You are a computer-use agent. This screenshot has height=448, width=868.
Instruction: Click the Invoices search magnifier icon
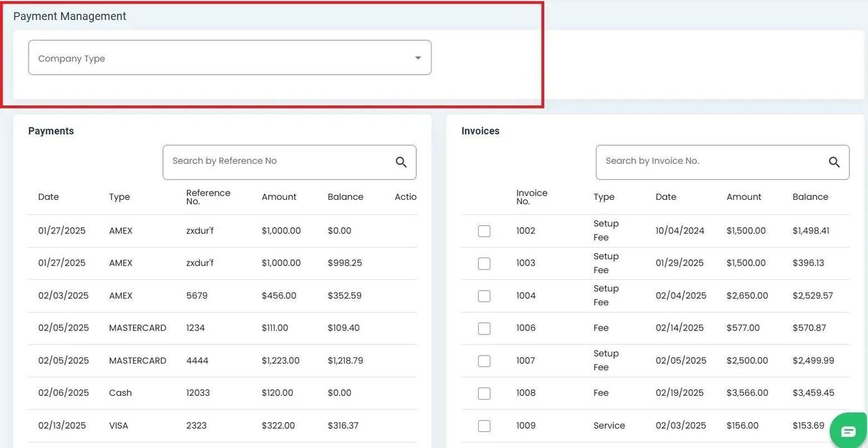(833, 162)
